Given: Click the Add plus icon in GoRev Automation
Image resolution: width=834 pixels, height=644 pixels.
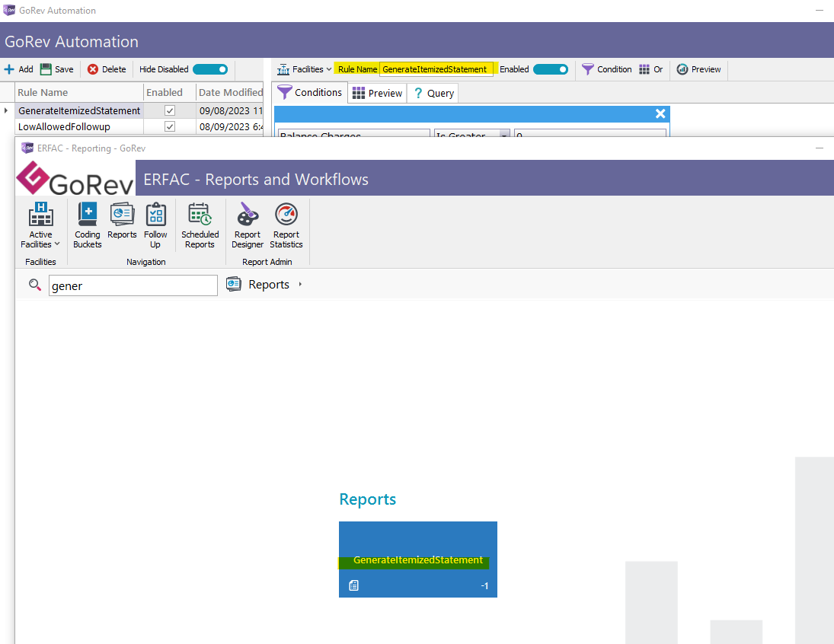Looking at the screenshot, I should (9, 69).
